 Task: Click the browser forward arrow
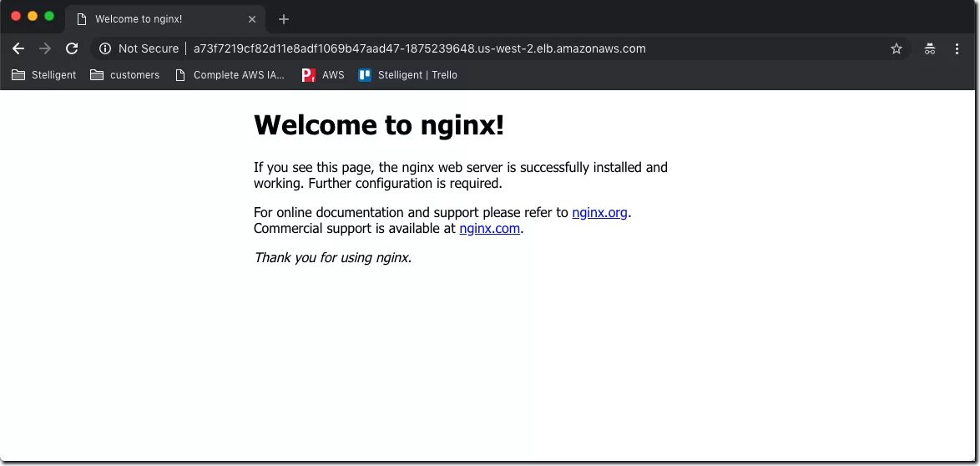point(45,48)
